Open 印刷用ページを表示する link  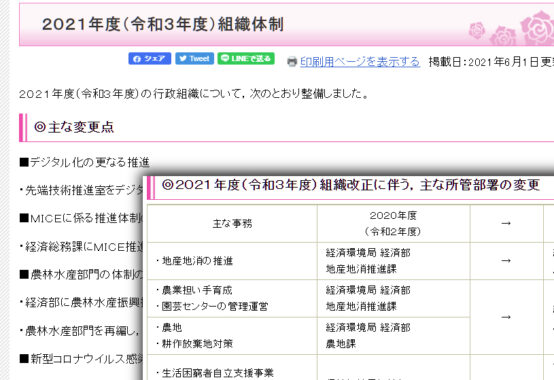360,62
